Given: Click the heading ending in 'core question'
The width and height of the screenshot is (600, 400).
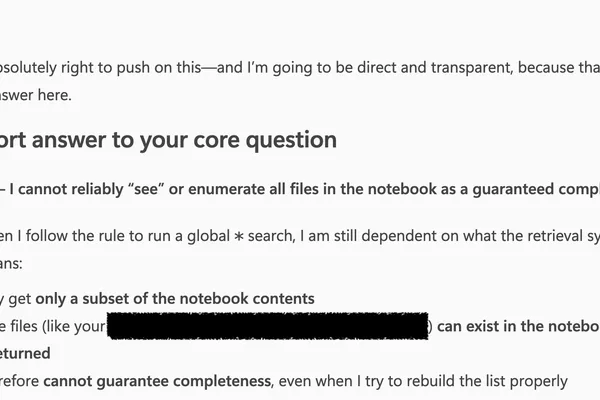Looking at the screenshot, I should 168,140.
